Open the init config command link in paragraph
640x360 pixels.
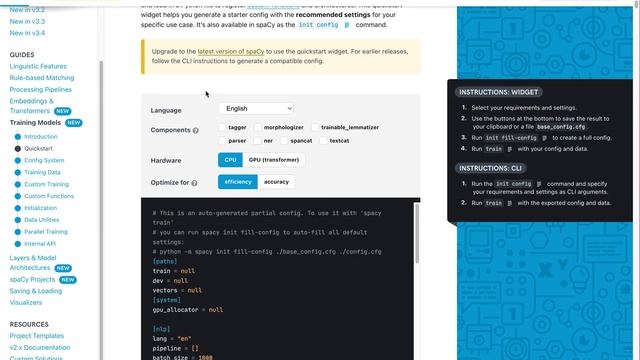click(x=318, y=25)
